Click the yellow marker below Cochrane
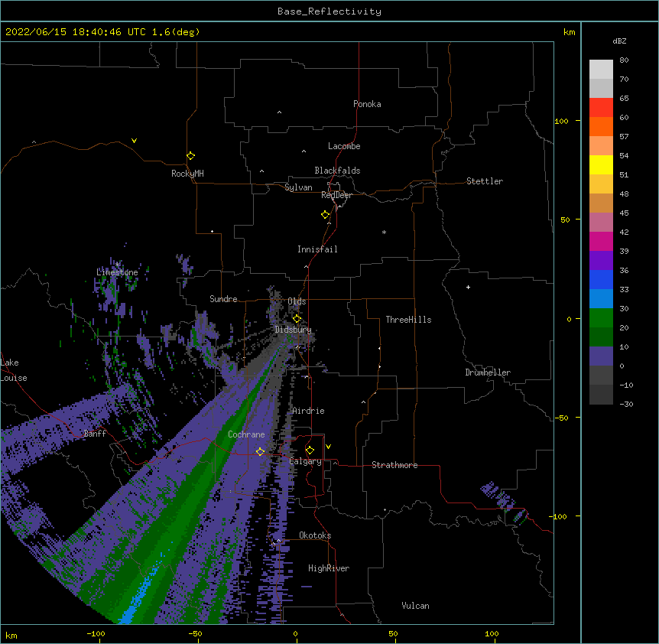The image size is (659, 644). click(x=260, y=451)
